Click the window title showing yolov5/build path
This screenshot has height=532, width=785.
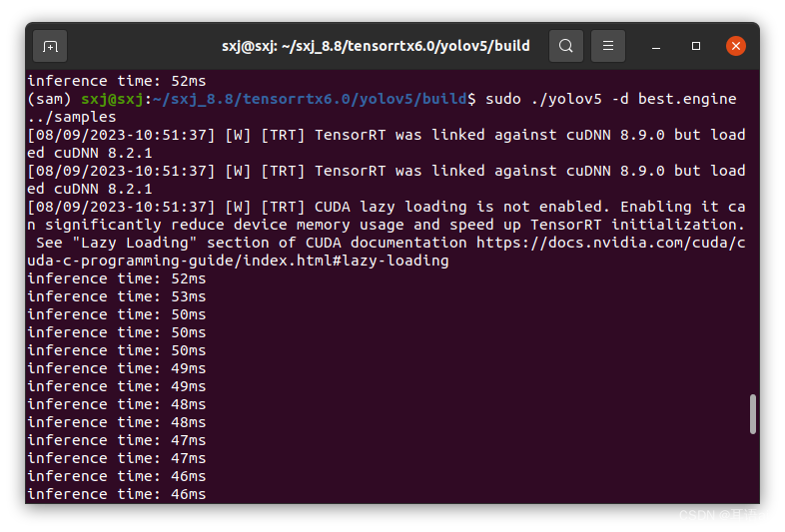[376, 46]
